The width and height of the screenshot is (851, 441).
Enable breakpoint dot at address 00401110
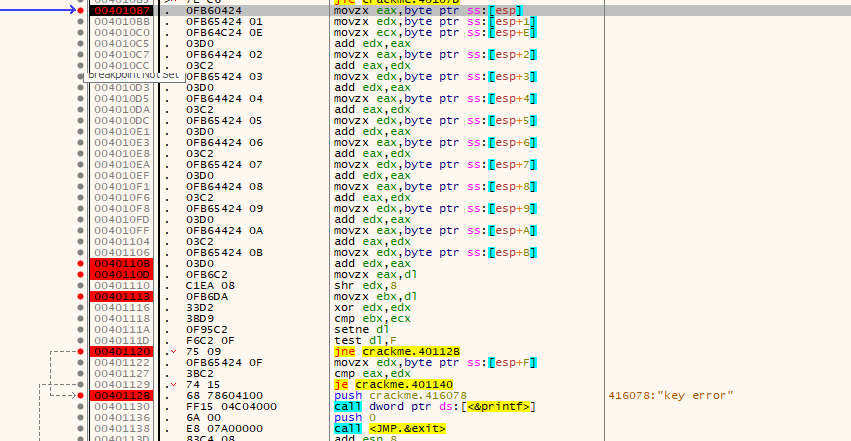pos(81,285)
